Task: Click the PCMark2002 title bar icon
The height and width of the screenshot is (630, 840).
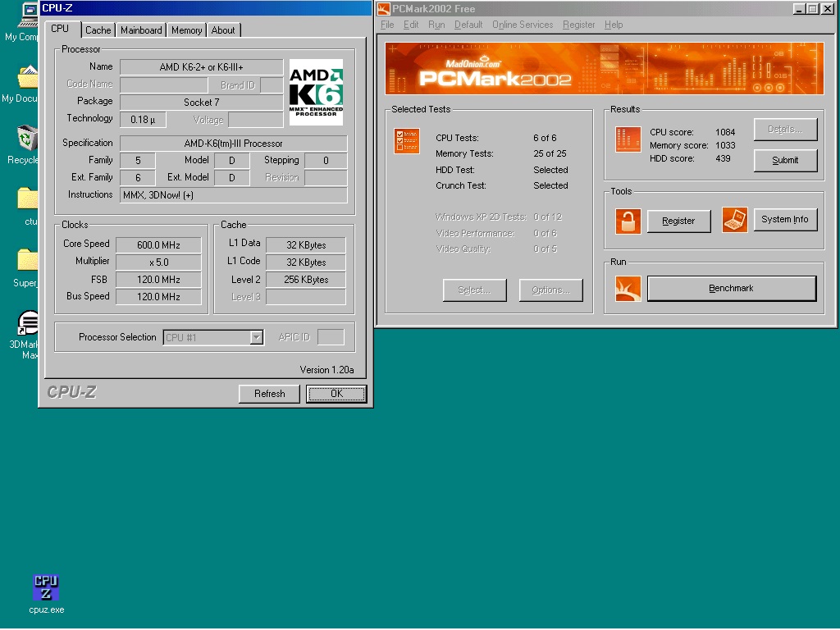Action: click(x=384, y=8)
